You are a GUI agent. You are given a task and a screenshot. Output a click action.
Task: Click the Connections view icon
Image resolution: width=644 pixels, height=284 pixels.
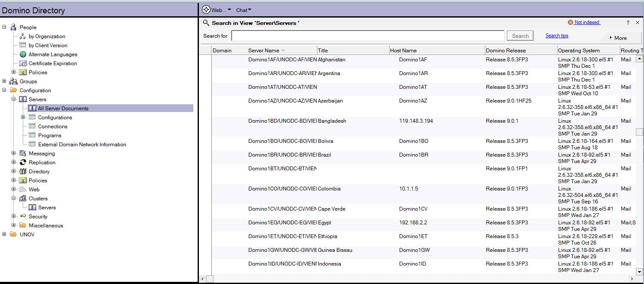pyautogui.click(x=32, y=127)
